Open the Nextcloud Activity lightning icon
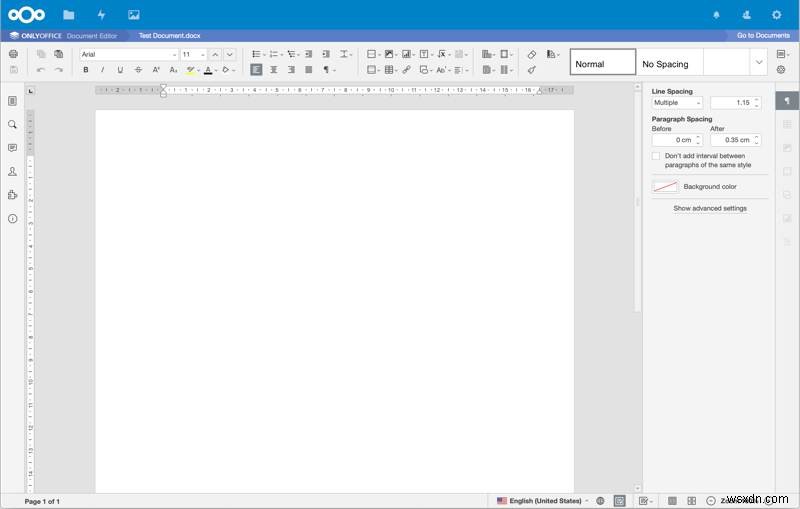This screenshot has height=509, width=800. point(102,15)
